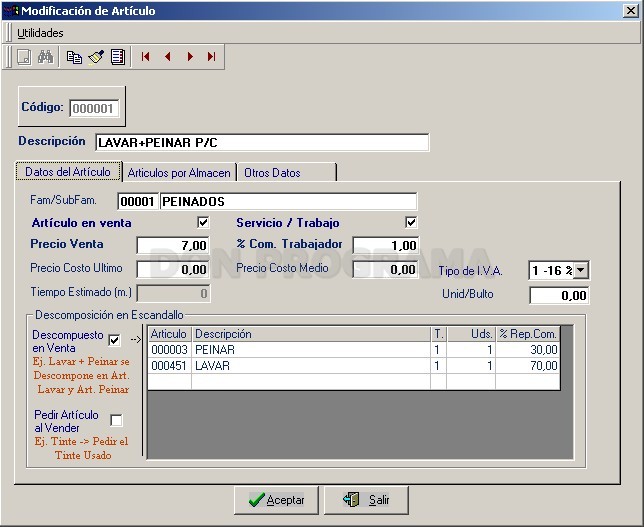Viewport: 644px width, 527px height.
Task: Go to first record arrow
Action: (x=145, y=57)
